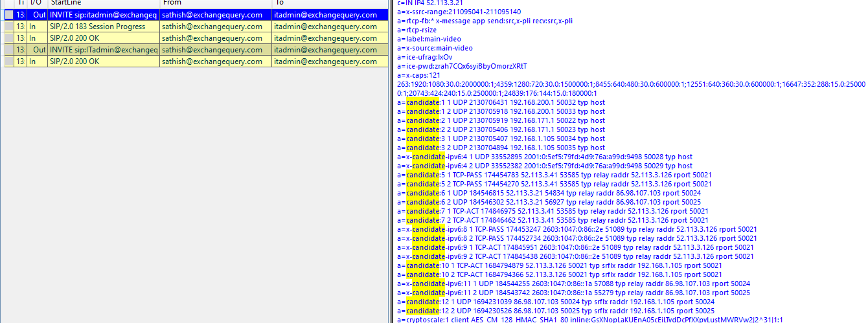
Task: Click candidate:12 1 UDP srflx line with port 50024
Action: coord(556,302)
